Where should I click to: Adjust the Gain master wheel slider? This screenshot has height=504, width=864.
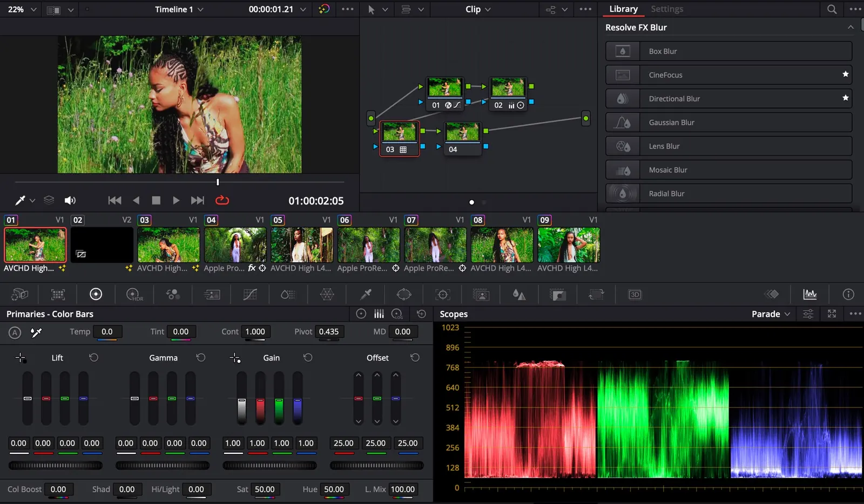click(x=270, y=466)
